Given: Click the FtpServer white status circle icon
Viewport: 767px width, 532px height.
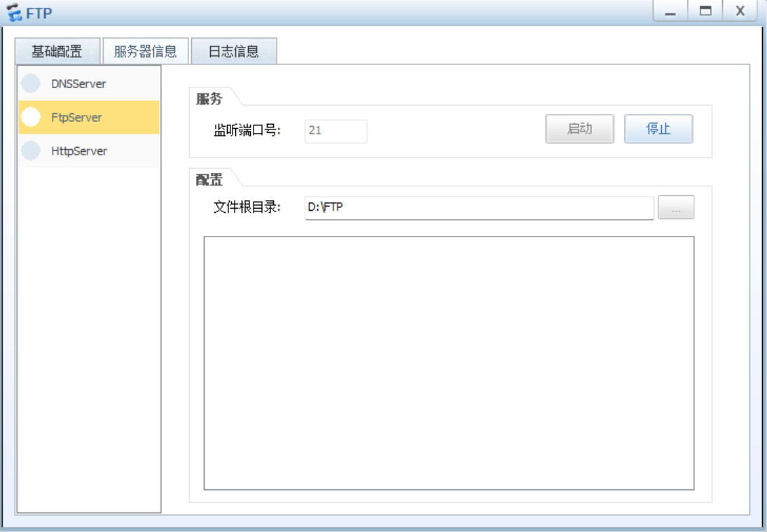Looking at the screenshot, I should 31,117.
